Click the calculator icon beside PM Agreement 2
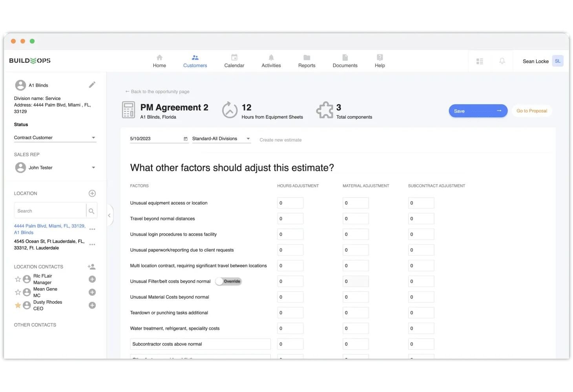Image resolution: width=573 pixels, height=392 pixels. [x=128, y=110]
